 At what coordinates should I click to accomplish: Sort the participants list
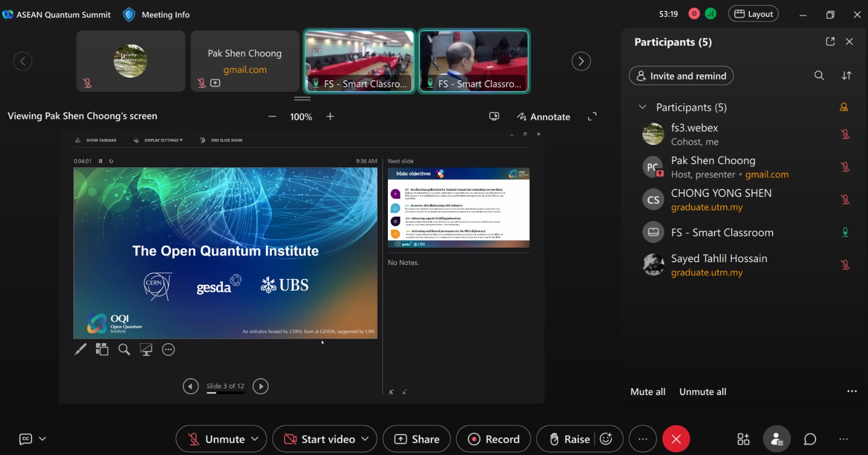846,75
